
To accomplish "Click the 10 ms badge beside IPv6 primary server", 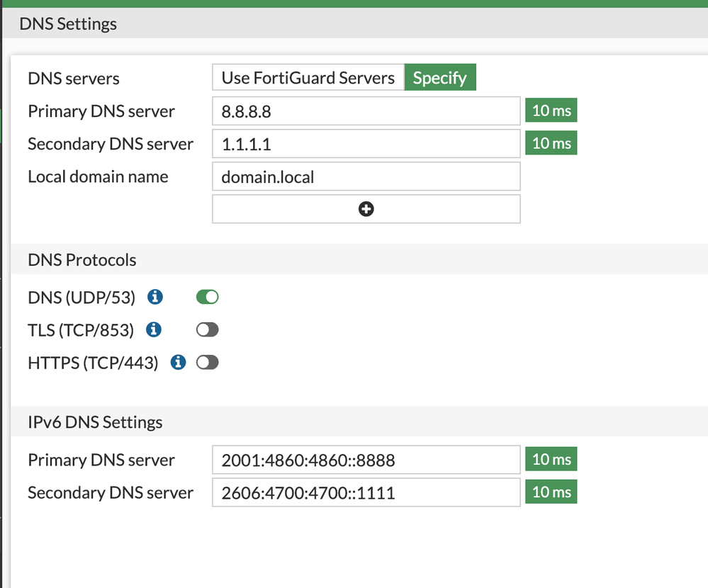I will [x=551, y=458].
